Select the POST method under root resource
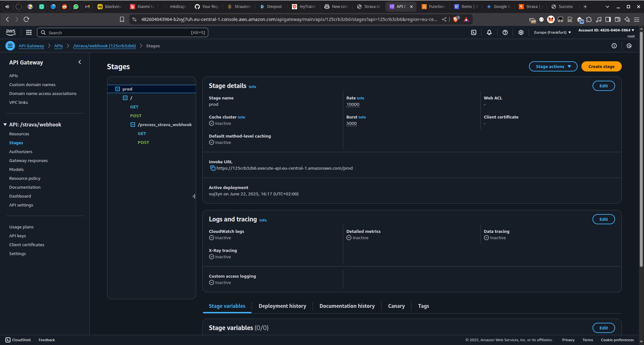Viewport: 644px width, 345px height. (x=136, y=116)
